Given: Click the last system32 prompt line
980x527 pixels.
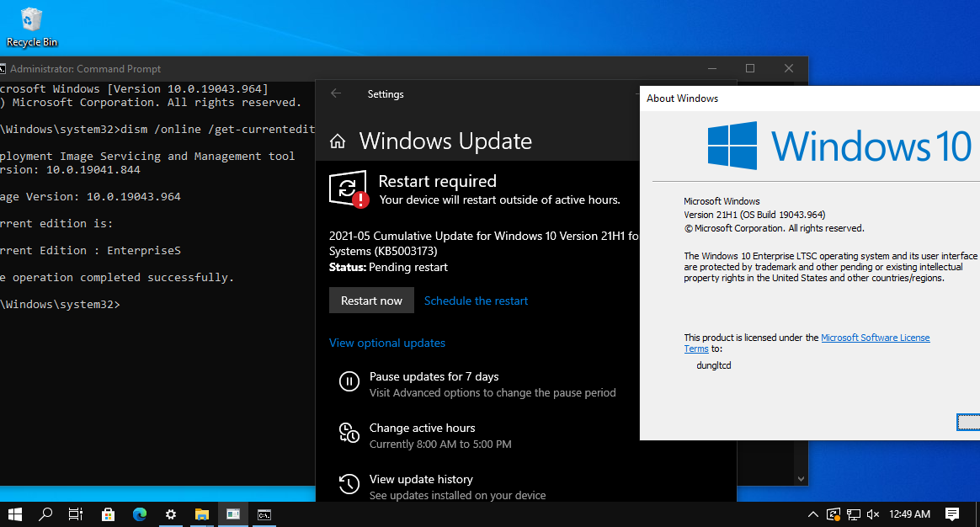Looking at the screenshot, I should click(x=60, y=304).
